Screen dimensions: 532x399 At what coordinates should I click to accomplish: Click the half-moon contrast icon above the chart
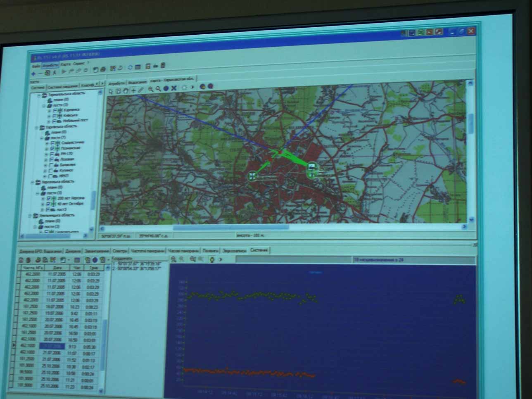click(220, 259)
